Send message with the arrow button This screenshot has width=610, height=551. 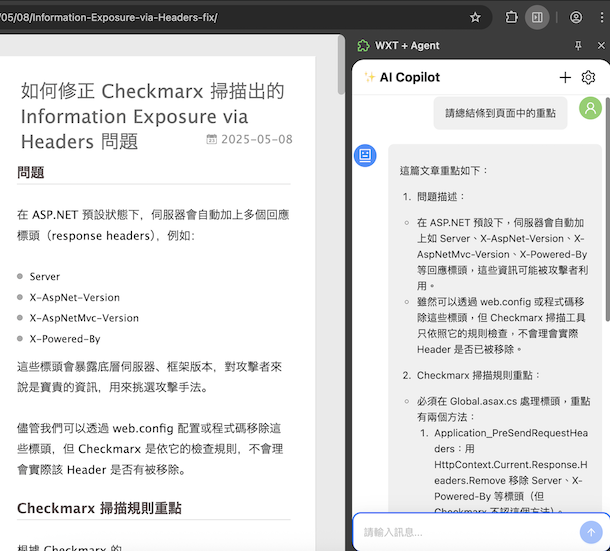[591, 532]
